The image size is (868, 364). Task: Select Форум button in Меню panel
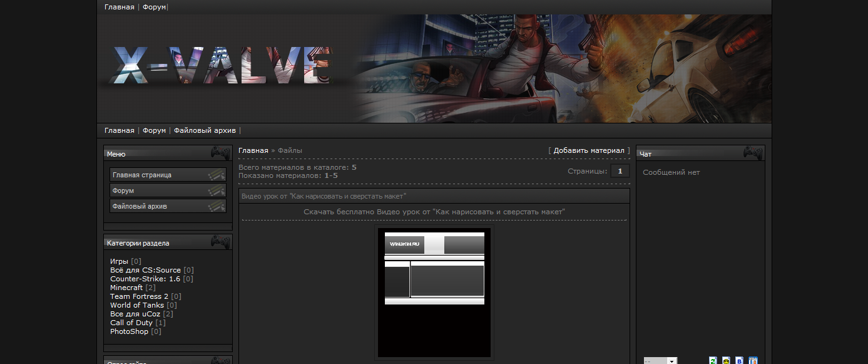pyautogui.click(x=168, y=190)
